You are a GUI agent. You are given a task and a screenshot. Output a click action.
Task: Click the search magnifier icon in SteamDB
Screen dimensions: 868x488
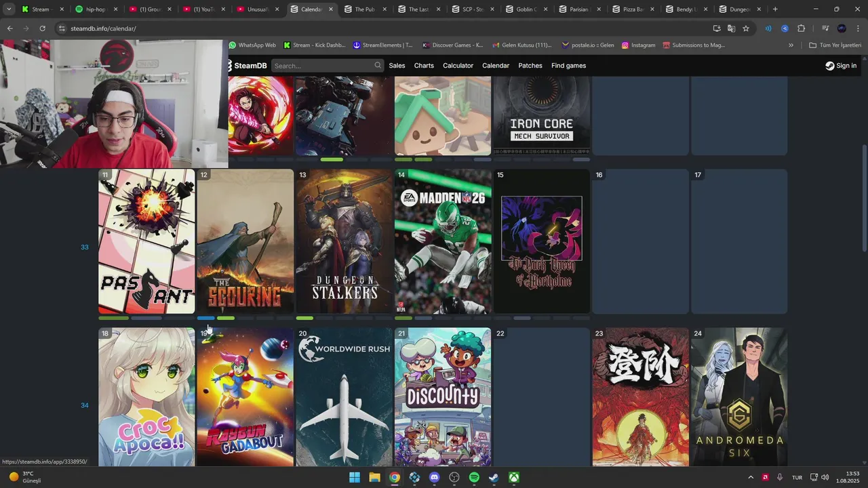(x=378, y=66)
